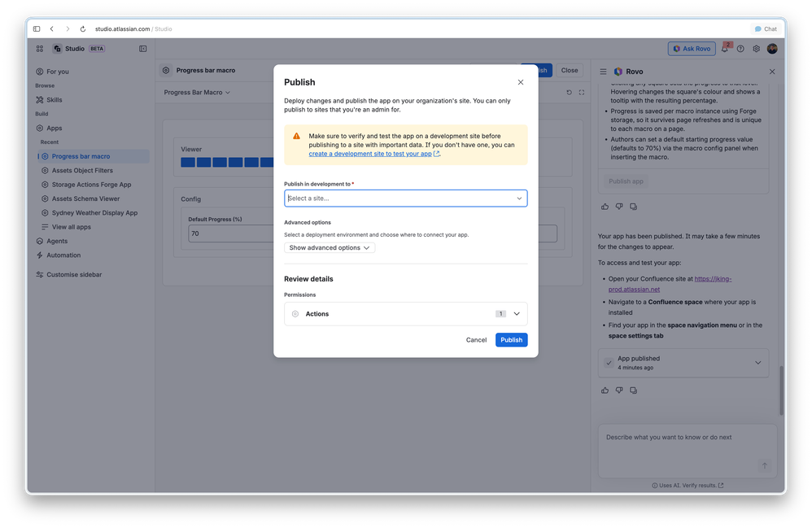Open the help question mark icon
This screenshot has height=528, width=812.
tap(740, 49)
